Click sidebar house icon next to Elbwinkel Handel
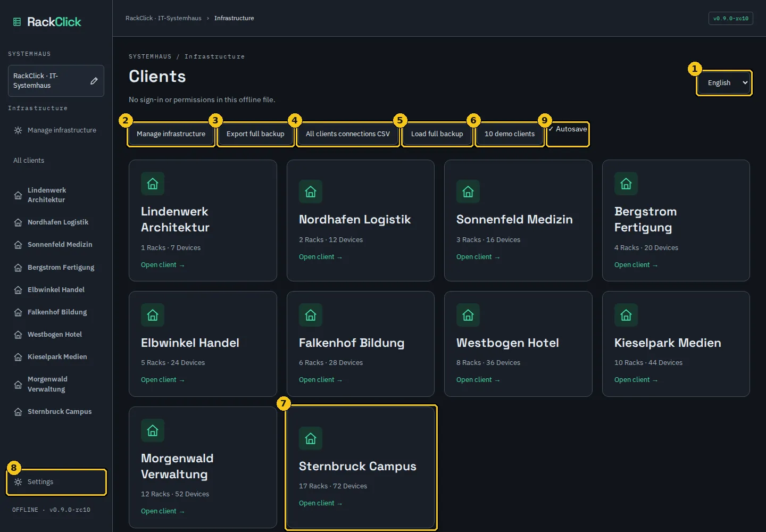Image resolution: width=766 pixels, height=532 pixels. [x=18, y=290]
